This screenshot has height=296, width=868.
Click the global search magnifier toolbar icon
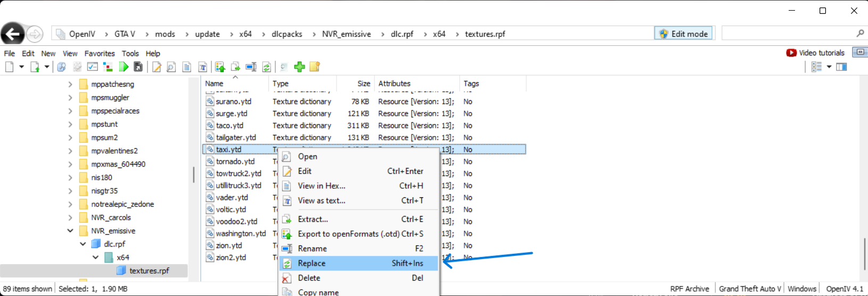tap(61, 67)
